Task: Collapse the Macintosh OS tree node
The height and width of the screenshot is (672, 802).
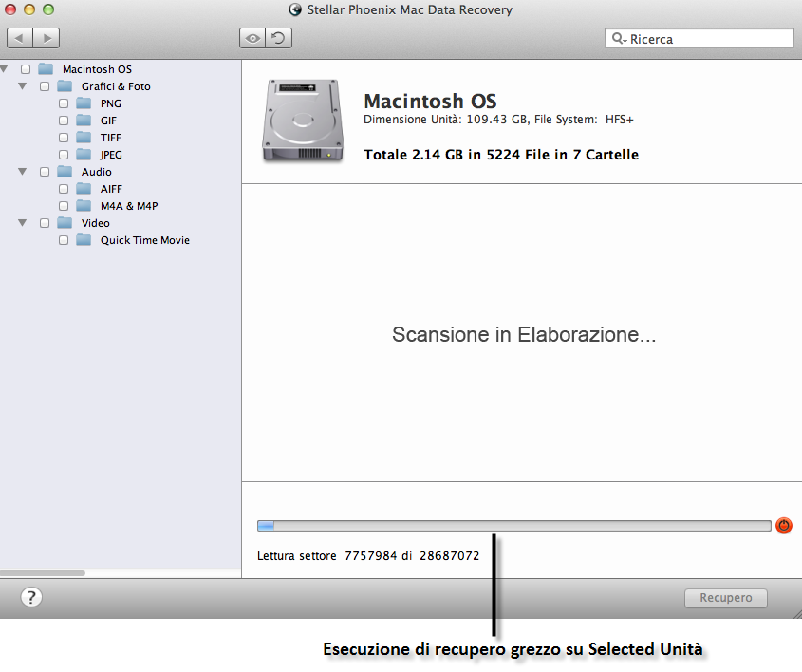Action: (4, 68)
